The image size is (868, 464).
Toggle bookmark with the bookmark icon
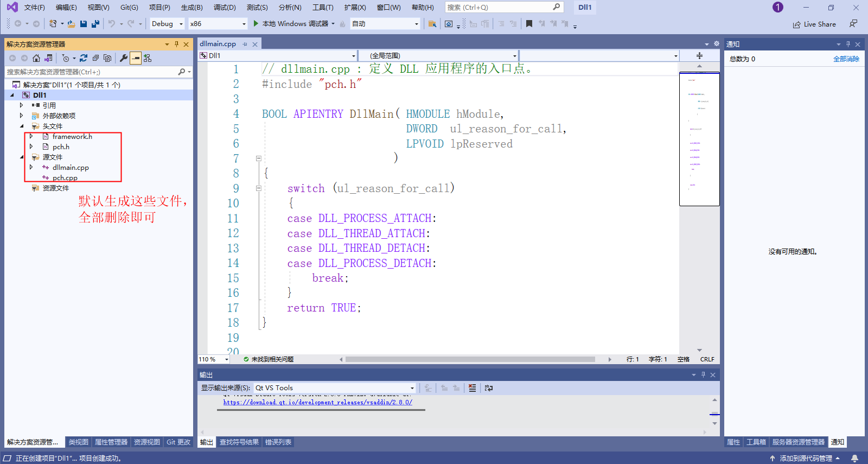click(x=529, y=24)
